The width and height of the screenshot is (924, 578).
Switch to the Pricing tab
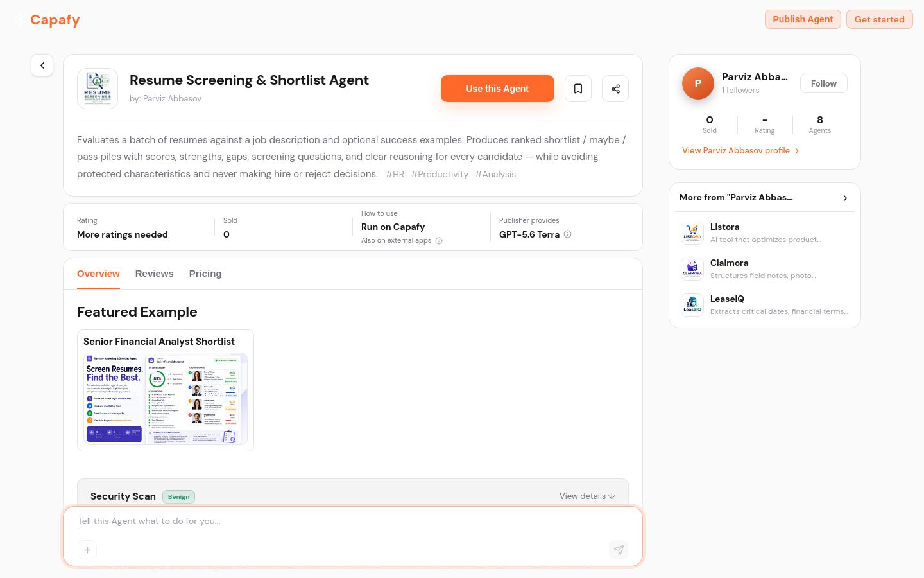205,274
